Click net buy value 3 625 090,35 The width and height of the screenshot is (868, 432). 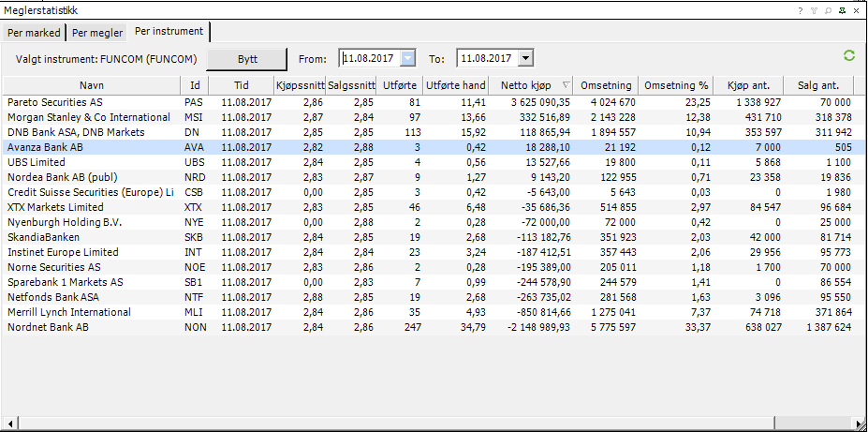click(539, 102)
